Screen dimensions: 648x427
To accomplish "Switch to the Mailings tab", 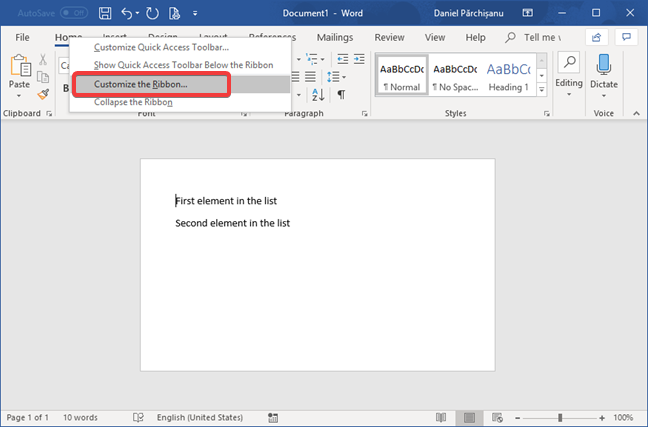I will (x=335, y=37).
